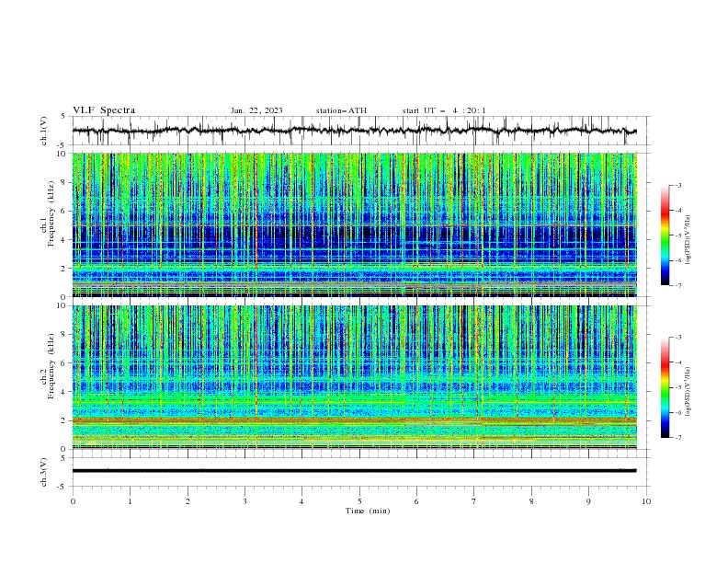Click the "10" tick on the time axis

point(646,501)
